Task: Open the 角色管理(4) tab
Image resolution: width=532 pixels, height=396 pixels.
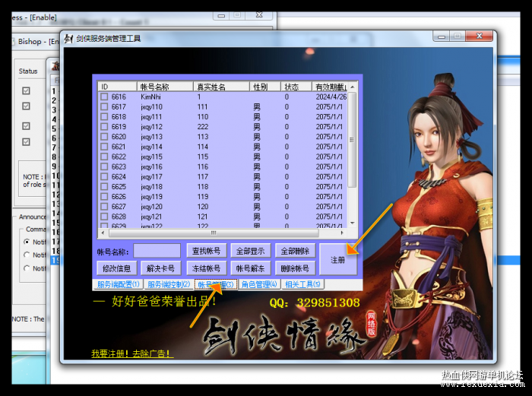Action: 259,284
